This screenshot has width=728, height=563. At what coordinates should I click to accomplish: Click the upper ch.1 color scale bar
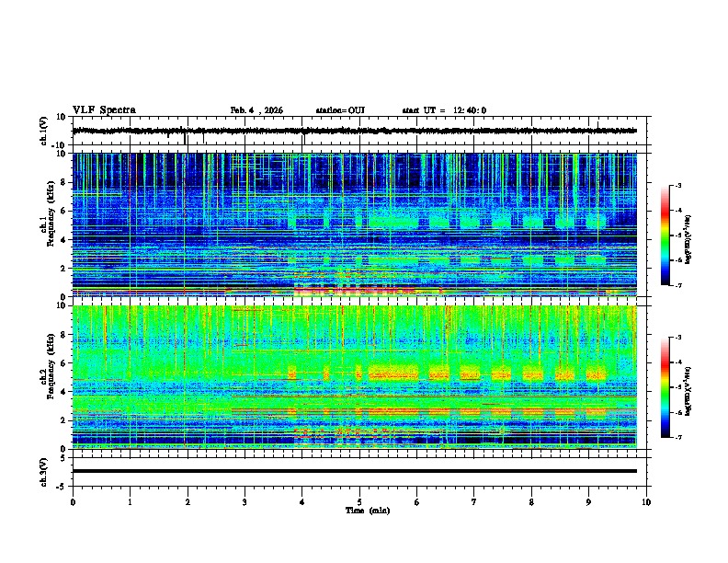pos(665,236)
